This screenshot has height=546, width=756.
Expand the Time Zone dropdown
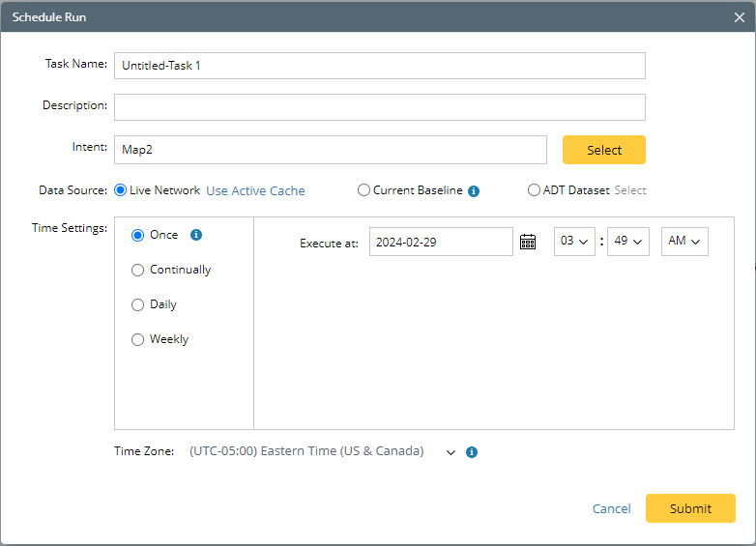tap(451, 451)
